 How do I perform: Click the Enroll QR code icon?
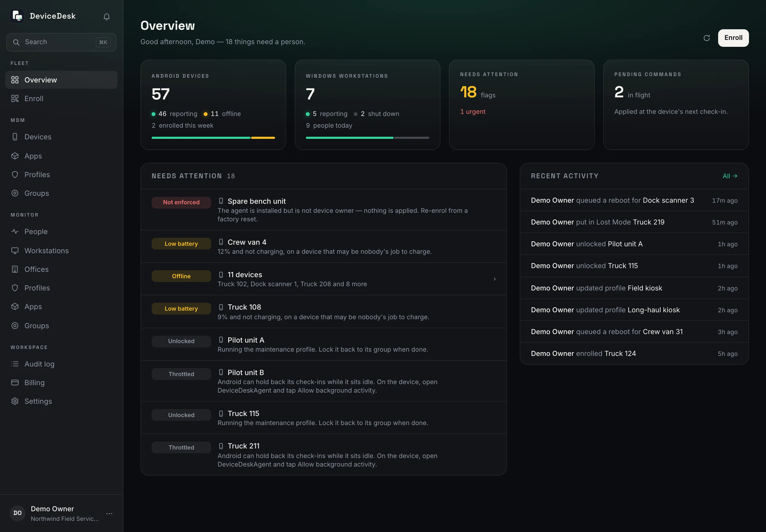15,98
